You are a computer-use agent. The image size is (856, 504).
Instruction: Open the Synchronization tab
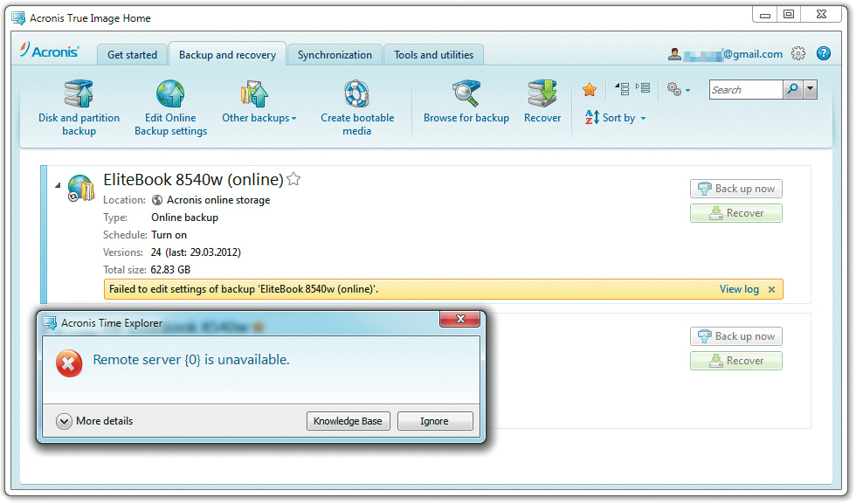pos(335,55)
